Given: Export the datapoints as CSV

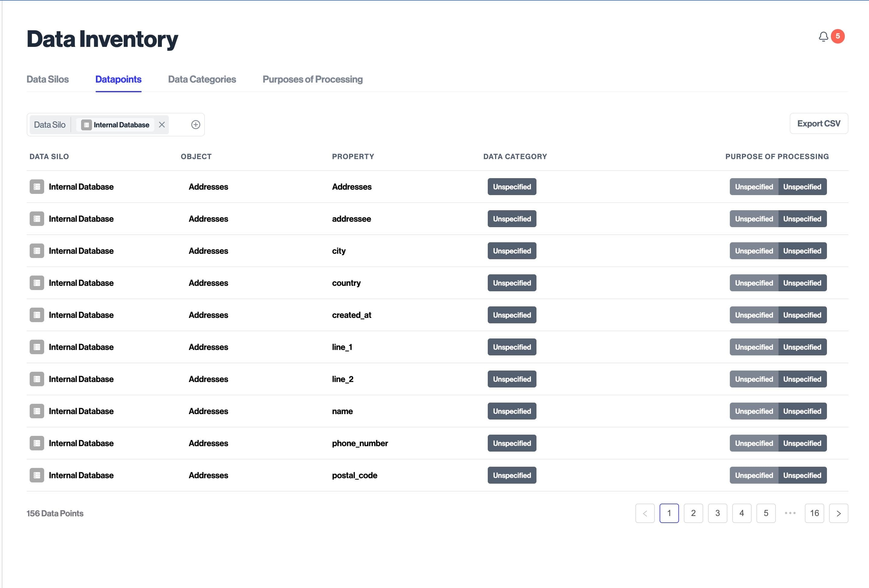Looking at the screenshot, I should [818, 124].
